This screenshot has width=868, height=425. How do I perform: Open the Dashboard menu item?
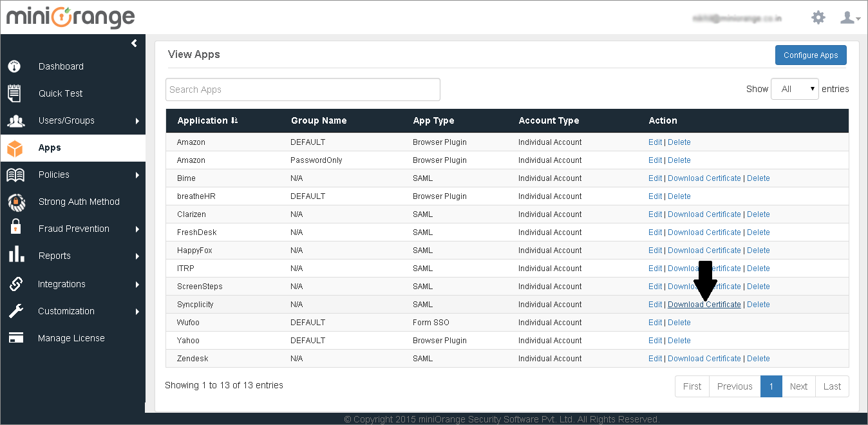[x=61, y=66]
